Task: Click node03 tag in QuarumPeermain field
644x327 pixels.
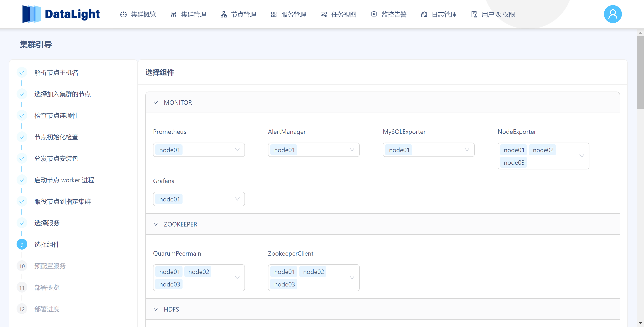Action: pos(169,284)
